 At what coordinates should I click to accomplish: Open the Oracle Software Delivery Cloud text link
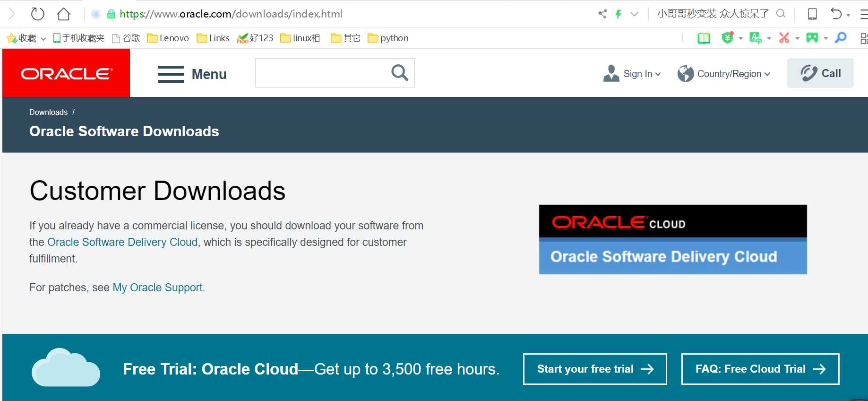[122, 242]
